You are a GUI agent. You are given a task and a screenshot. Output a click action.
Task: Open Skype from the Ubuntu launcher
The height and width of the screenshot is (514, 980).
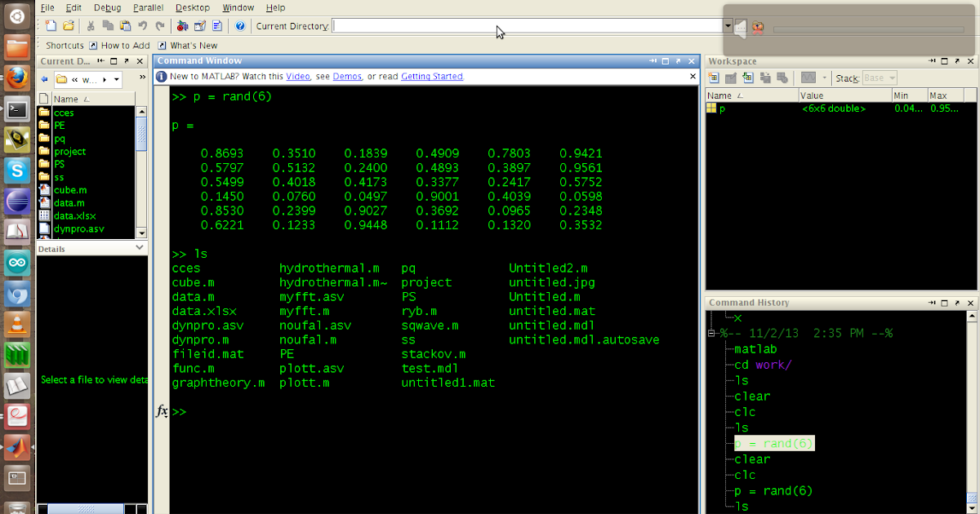[x=18, y=171]
